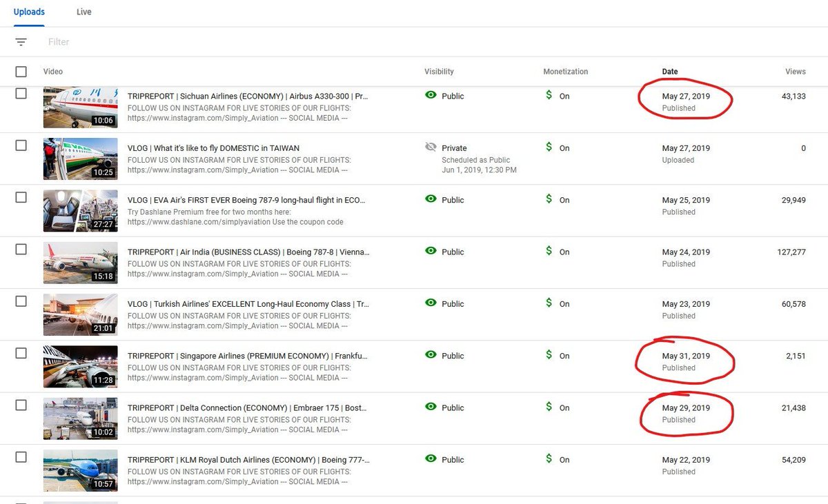Click the May 24, 2019 date
This screenshot has width=828, height=504.
click(686, 252)
